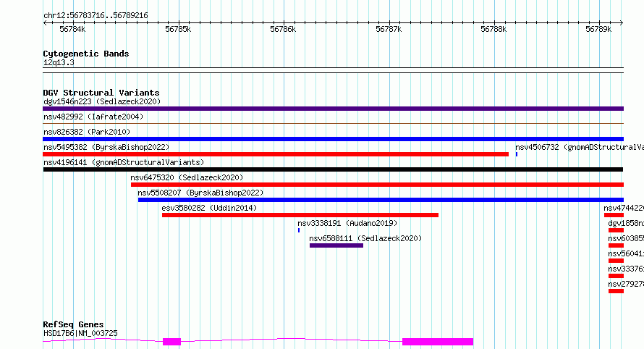
Task: Select the dgv1546n223 purple variant bar
Action: pos(333,109)
